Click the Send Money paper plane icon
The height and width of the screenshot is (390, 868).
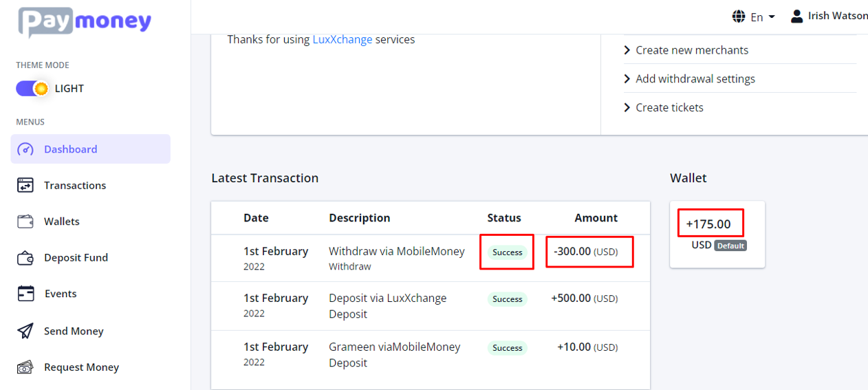25,331
